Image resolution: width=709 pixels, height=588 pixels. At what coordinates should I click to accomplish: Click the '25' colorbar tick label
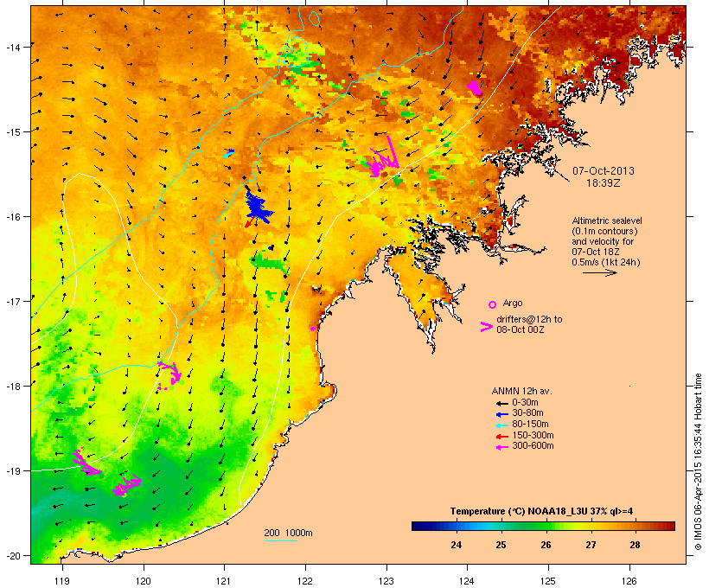point(501,545)
